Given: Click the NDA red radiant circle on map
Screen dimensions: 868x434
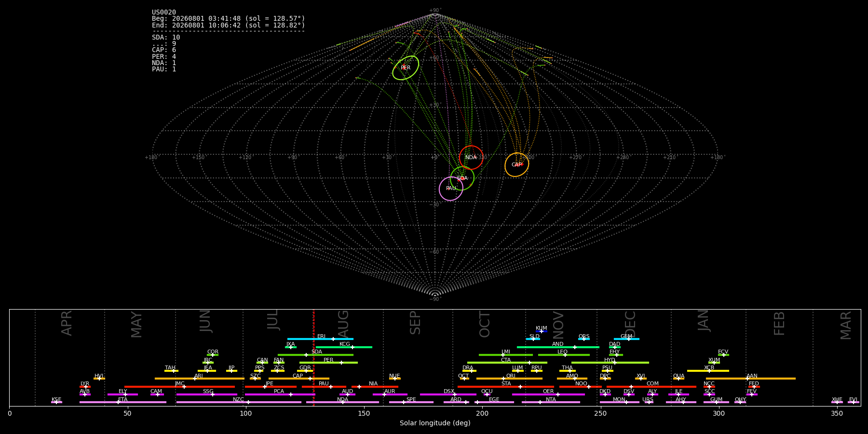Looking at the screenshot, I should click(x=471, y=157).
